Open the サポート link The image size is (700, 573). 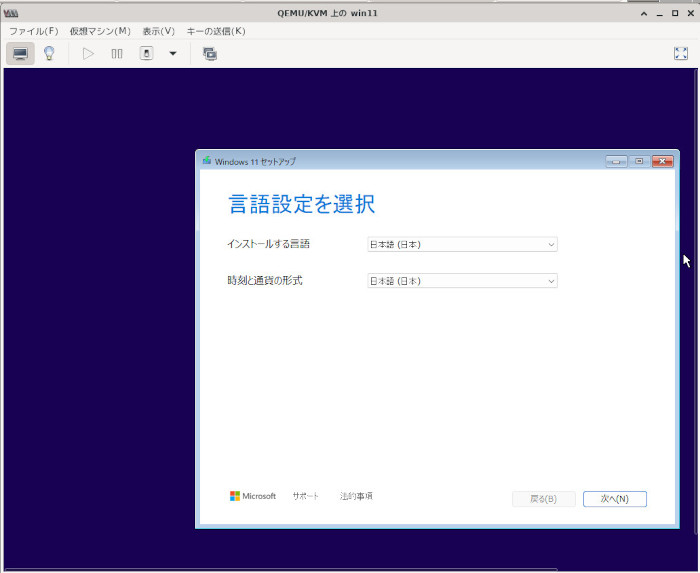306,496
